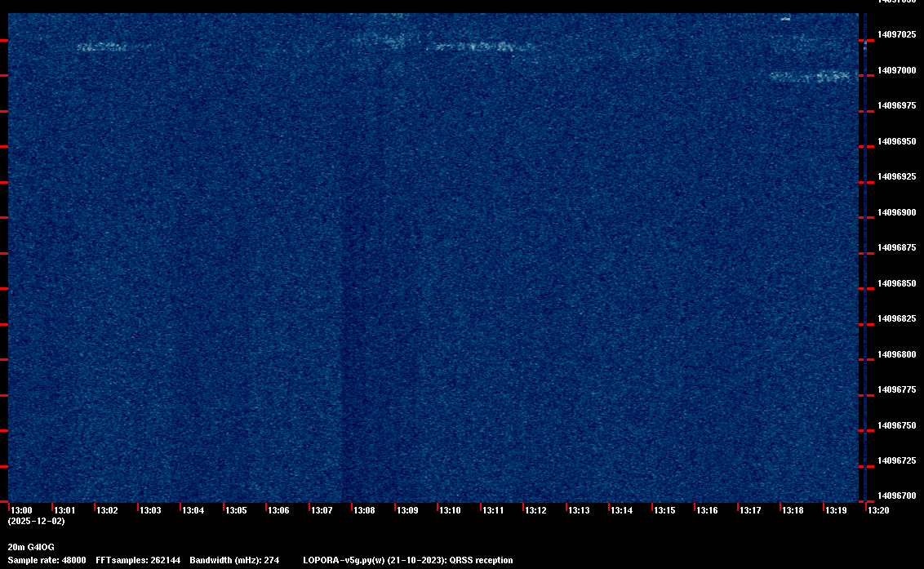This screenshot has height=569, width=924.
Task: Click the 13:20 time axis label
Action: coord(878,510)
